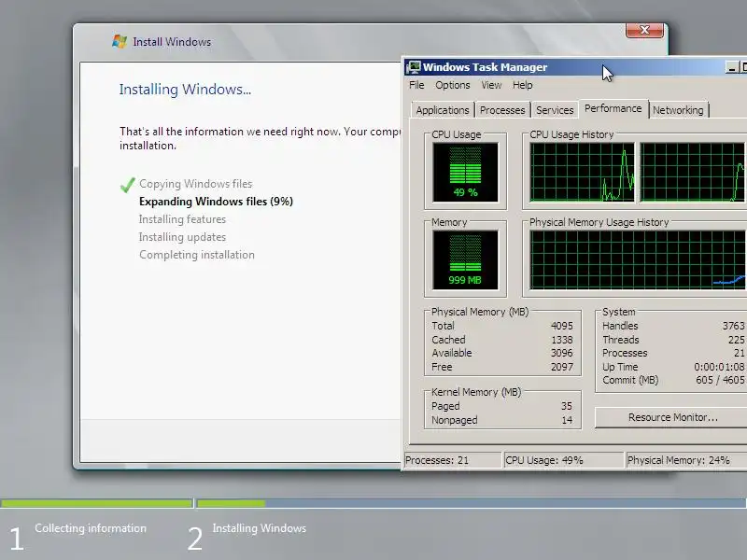
Task: Click the second CPU Usage History graph
Action: click(x=693, y=172)
